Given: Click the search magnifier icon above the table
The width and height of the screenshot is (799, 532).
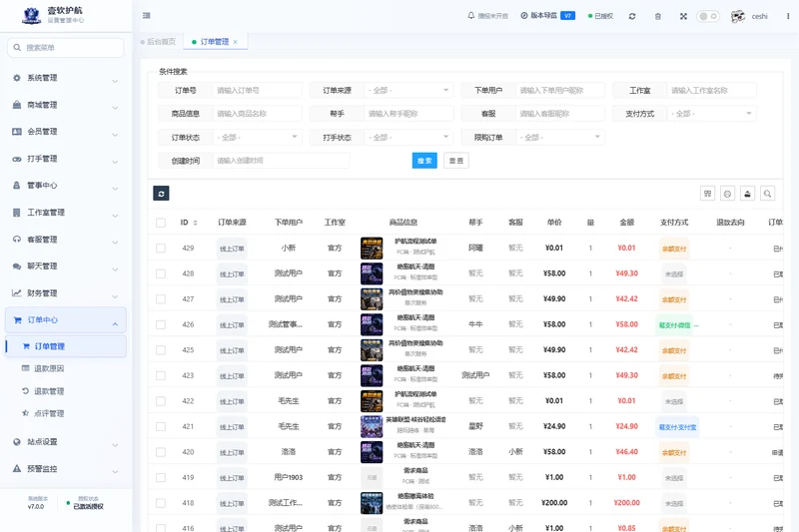Looking at the screenshot, I should coord(767,194).
